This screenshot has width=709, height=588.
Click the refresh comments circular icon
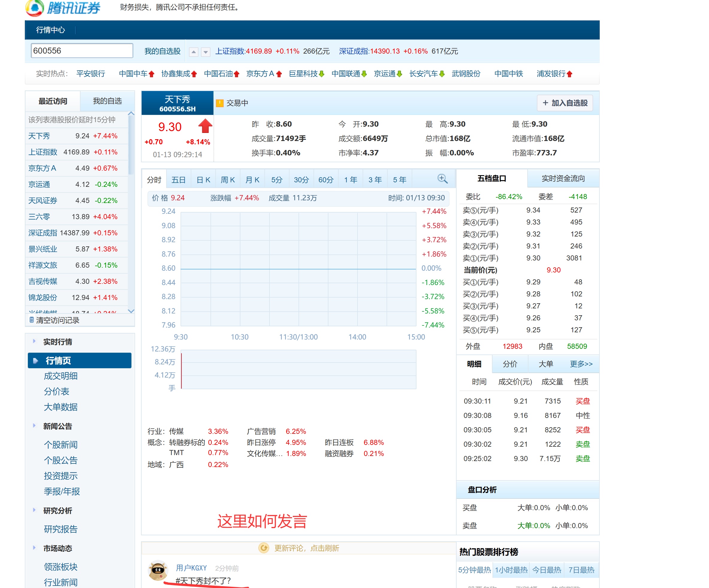click(264, 548)
